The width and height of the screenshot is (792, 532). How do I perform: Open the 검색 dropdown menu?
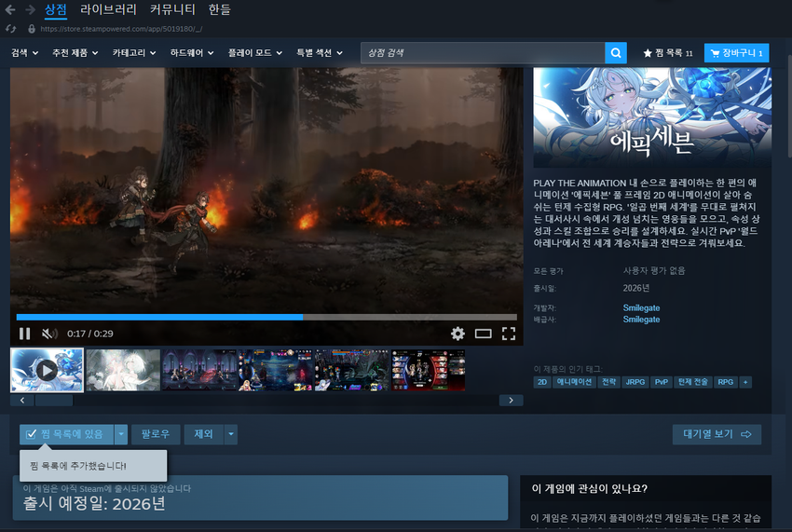(25, 52)
